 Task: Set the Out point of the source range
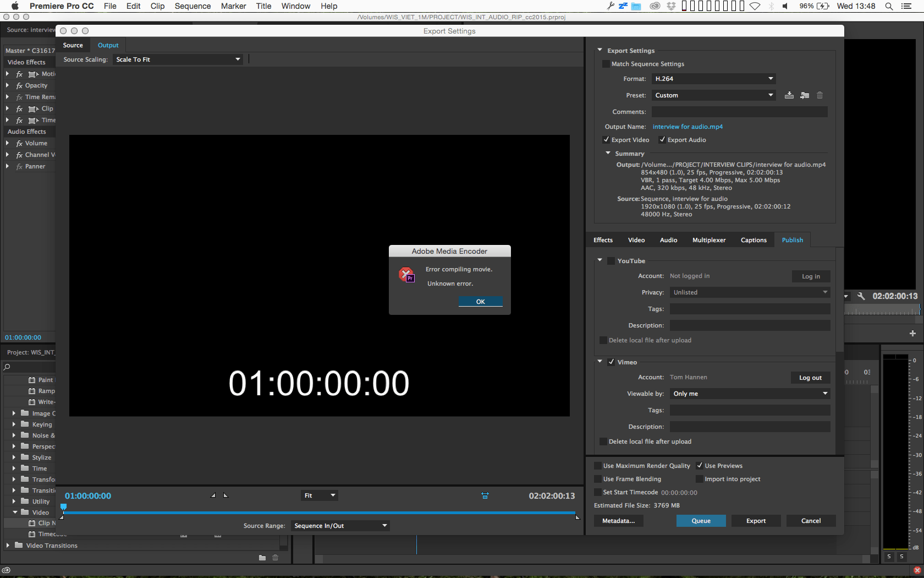(x=226, y=495)
